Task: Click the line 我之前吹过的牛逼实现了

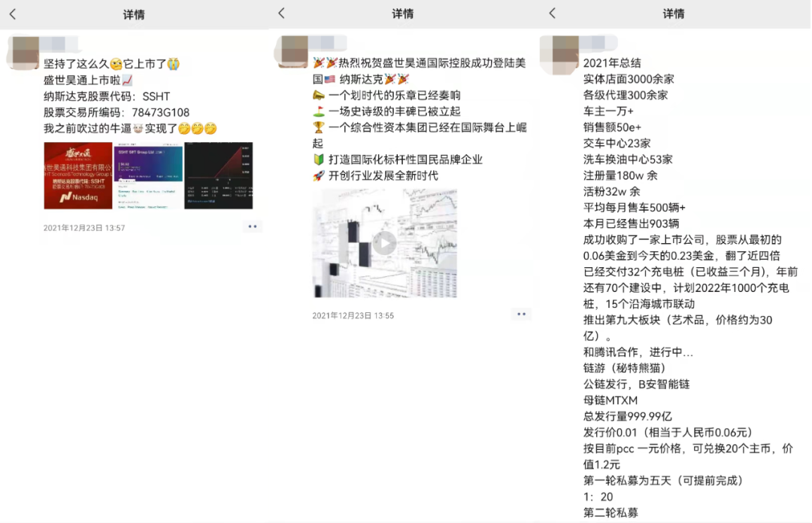Action: pyautogui.click(x=130, y=129)
